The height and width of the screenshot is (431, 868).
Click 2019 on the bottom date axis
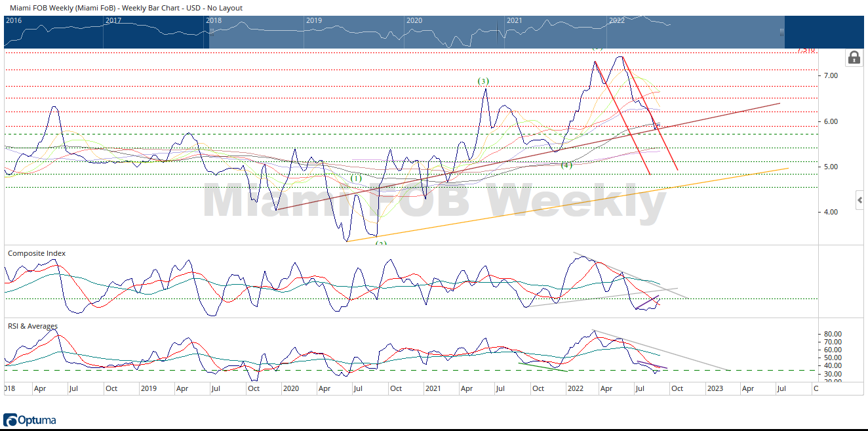pos(149,388)
